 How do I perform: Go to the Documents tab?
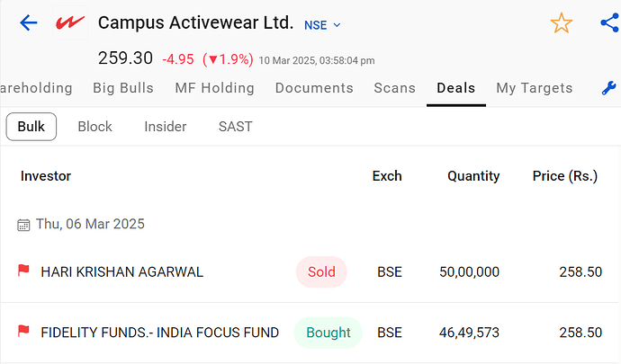tap(314, 88)
